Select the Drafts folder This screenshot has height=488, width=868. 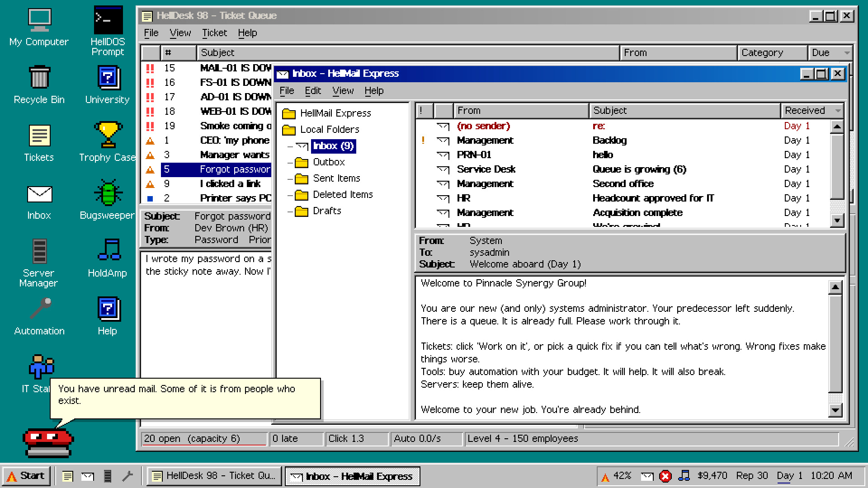327,211
